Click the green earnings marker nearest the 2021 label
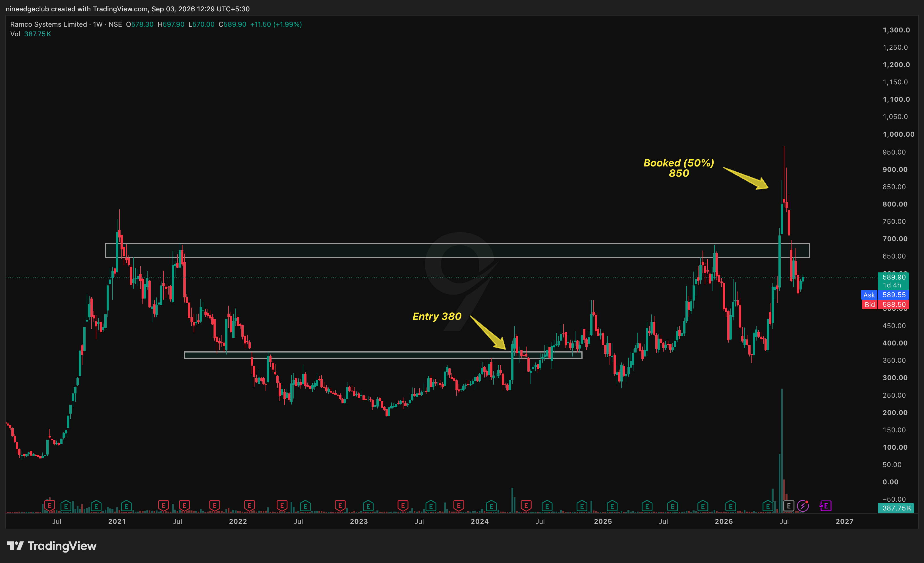The width and height of the screenshot is (924, 563). 127,506
